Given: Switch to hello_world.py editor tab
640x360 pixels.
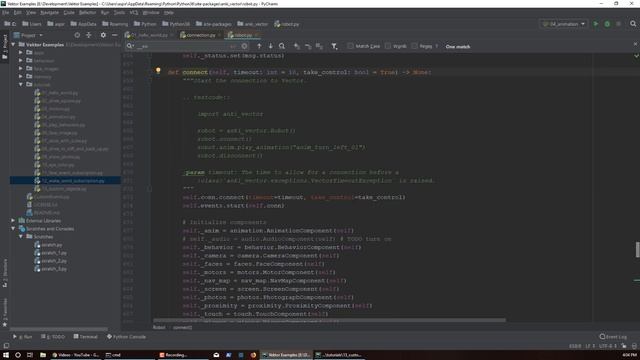Looking at the screenshot, I should [149, 36].
